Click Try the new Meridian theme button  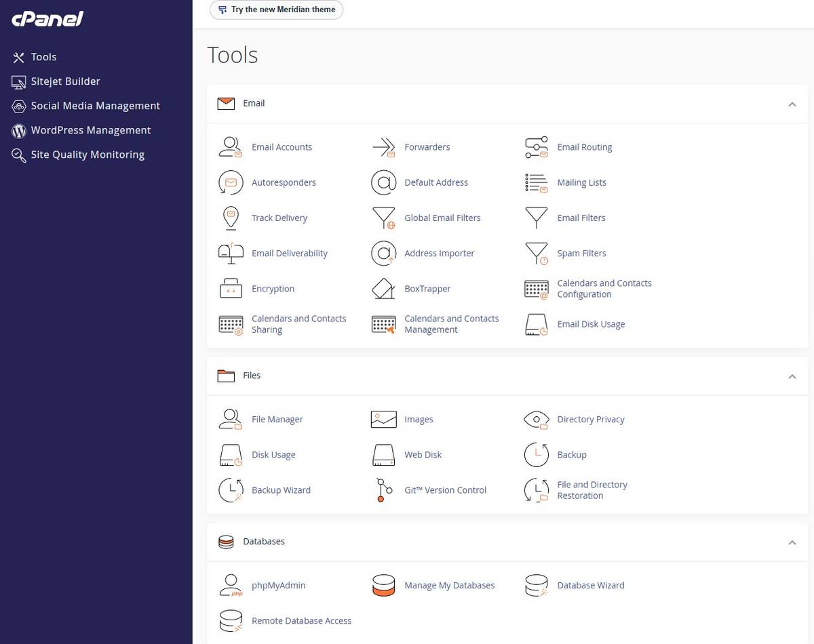click(x=277, y=9)
